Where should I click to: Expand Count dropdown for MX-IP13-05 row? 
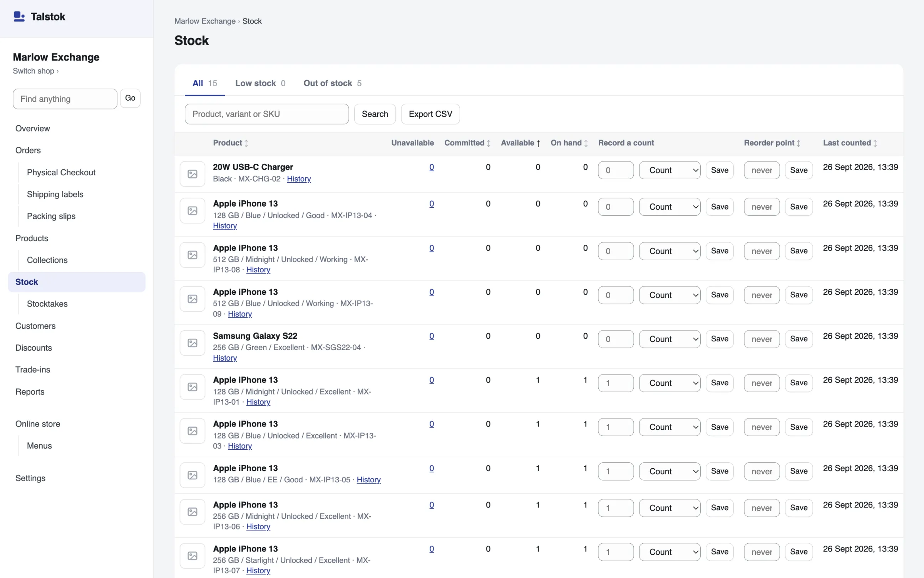point(670,471)
